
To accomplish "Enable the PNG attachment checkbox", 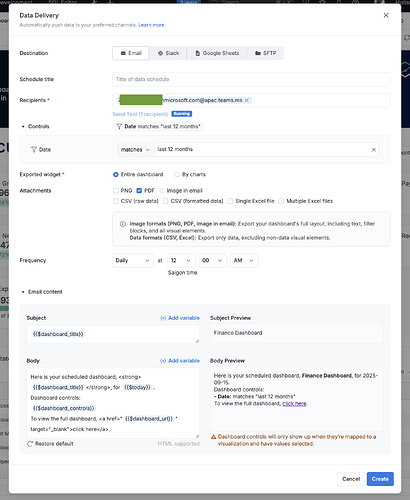I will click(116, 191).
